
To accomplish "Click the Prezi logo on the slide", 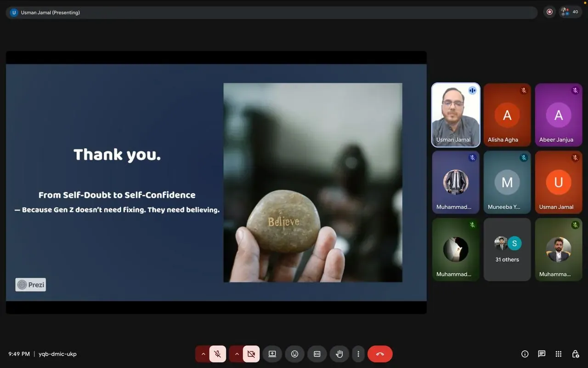I will [x=31, y=285].
